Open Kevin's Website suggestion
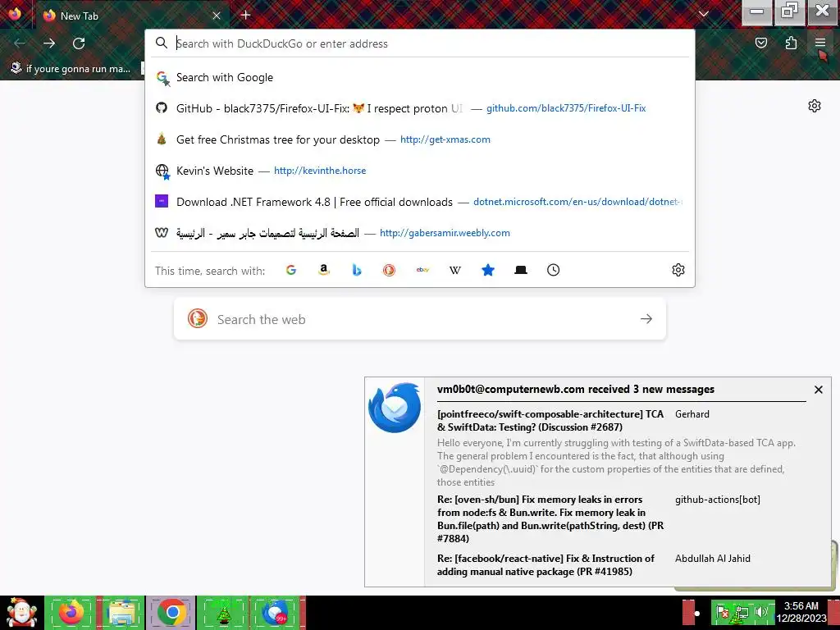 tap(420, 171)
